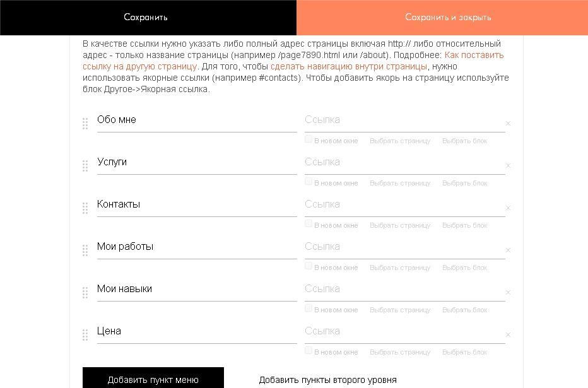The width and height of the screenshot is (588, 388).
Task: Open 'Выбрать блок' for Мои работы row
Action: (464, 267)
